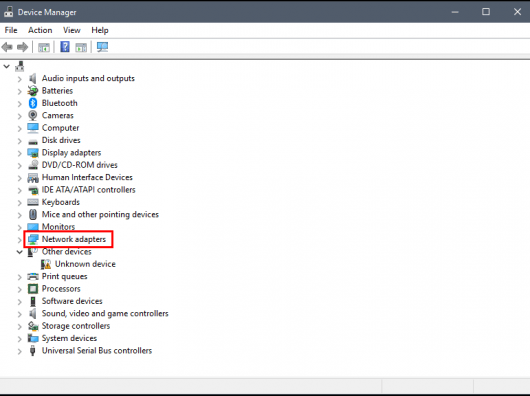Click the Scan for hardware changes monitor icon
This screenshot has width=530, height=396.
(x=102, y=47)
